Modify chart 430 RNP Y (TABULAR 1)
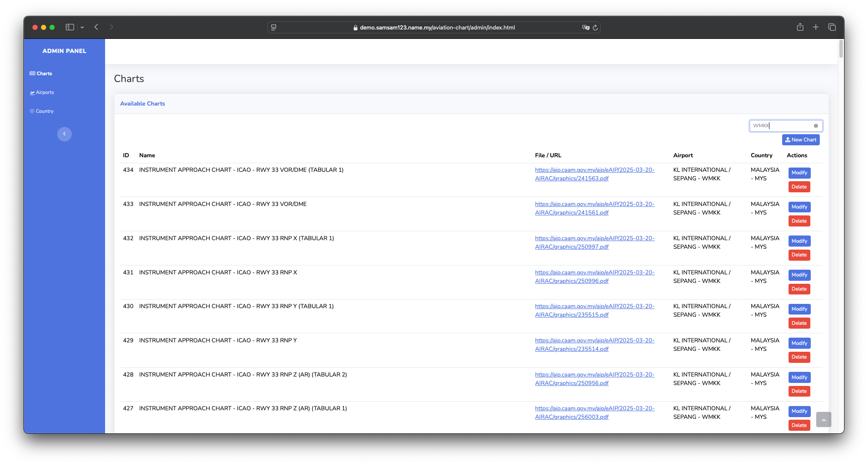868x465 pixels. click(x=799, y=309)
